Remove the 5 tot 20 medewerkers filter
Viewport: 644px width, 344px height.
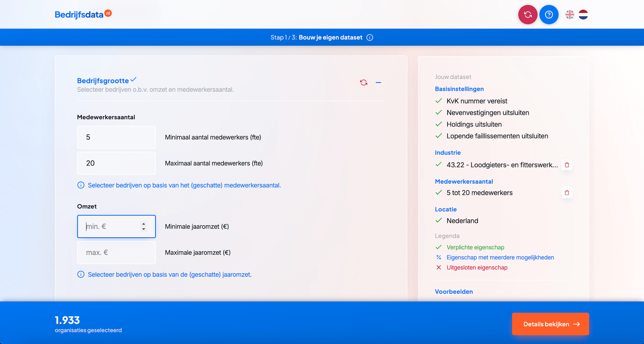click(x=567, y=193)
